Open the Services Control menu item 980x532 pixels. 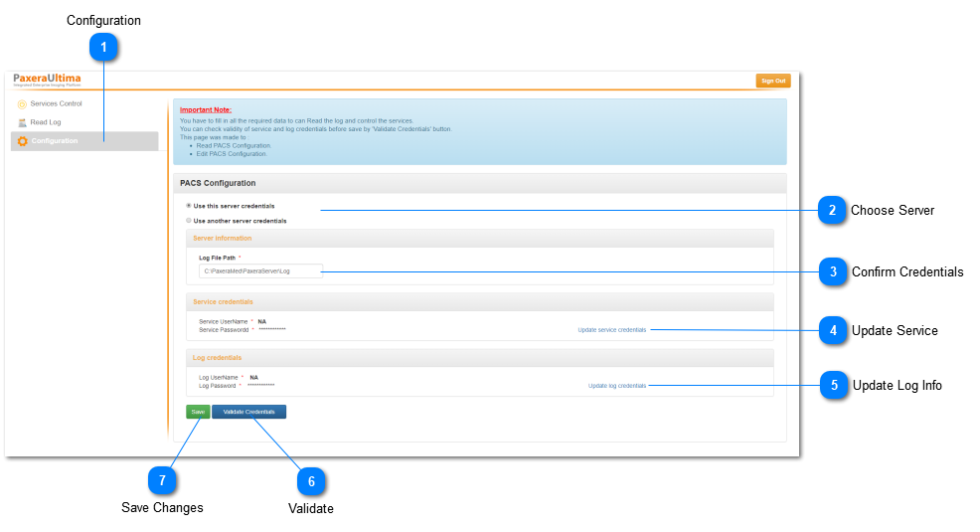point(56,104)
